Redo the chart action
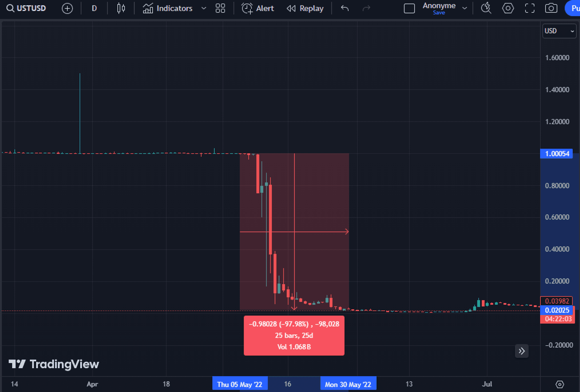The image size is (580, 392). 367,8
